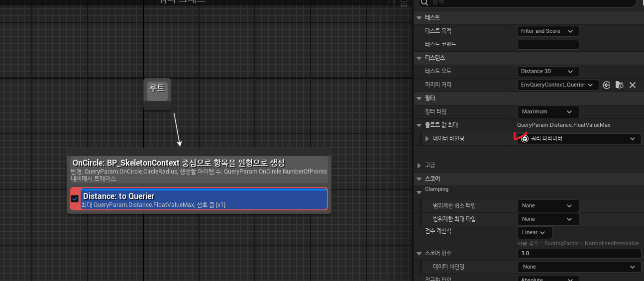Click the 스코어 인수 1.0 value field
The width and height of the screenshot is (644, 281).
pyautogui.click(x=579, y=254)
